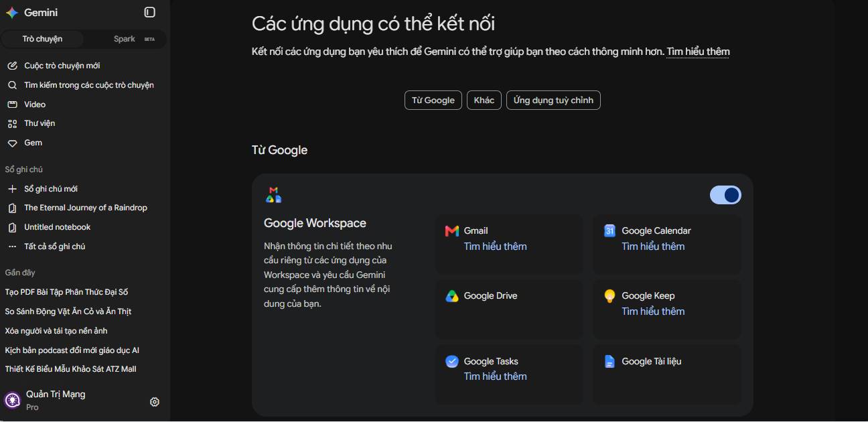Jump to the Từ Google filter chip
The width and height of the screenshot is (868, 422).
pyautogui.click(x=433, y=100)
